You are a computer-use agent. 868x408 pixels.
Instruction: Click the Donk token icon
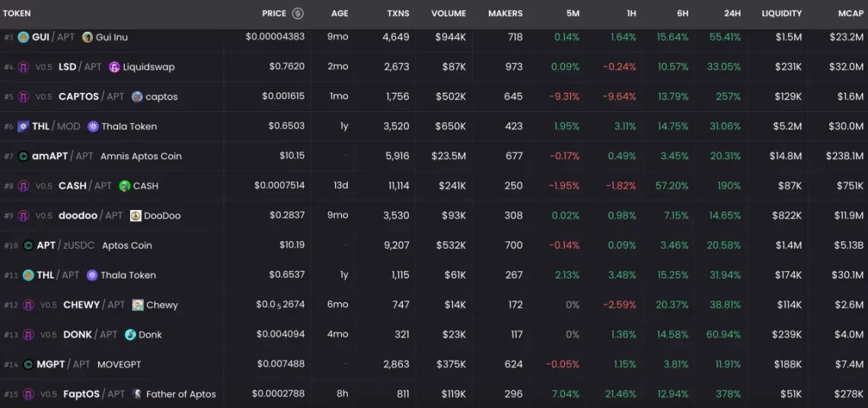(130, 335)
